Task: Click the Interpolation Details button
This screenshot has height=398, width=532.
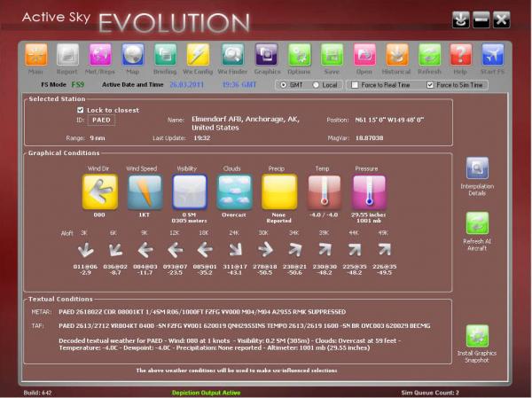Action: (x=477, y=168)
